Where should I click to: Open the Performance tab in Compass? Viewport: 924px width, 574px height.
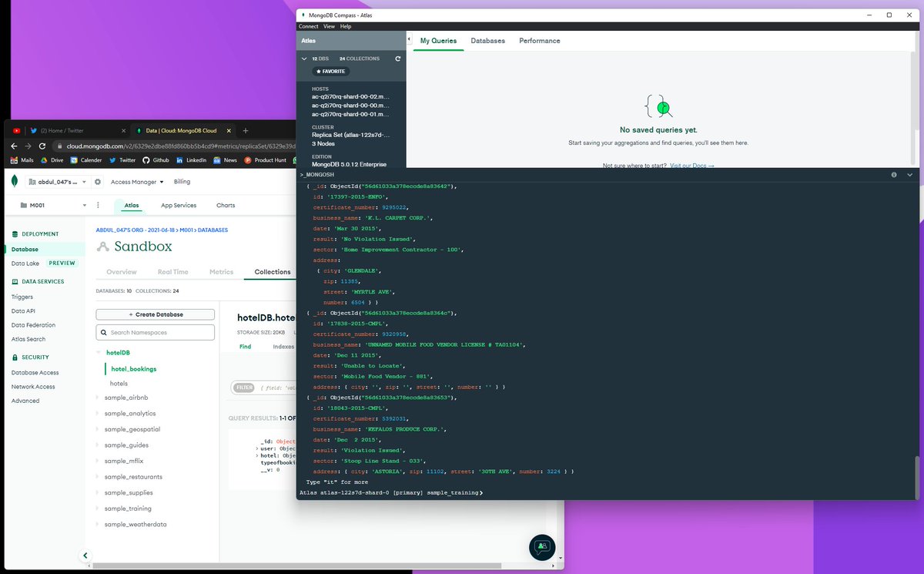[540, 41]
